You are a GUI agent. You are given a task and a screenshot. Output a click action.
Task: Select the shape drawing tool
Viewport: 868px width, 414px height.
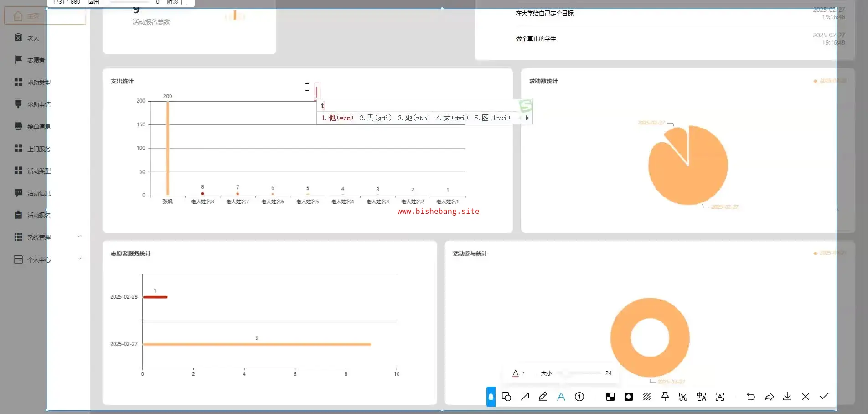click(506, 397)
